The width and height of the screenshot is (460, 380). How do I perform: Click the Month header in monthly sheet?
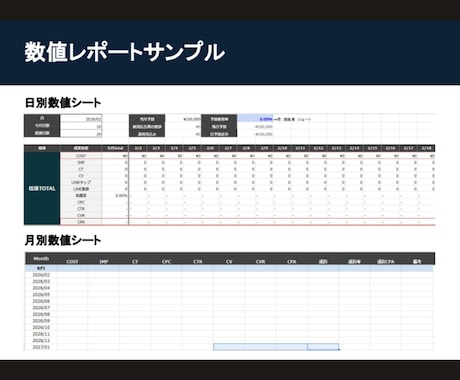[x=41, y=259]
